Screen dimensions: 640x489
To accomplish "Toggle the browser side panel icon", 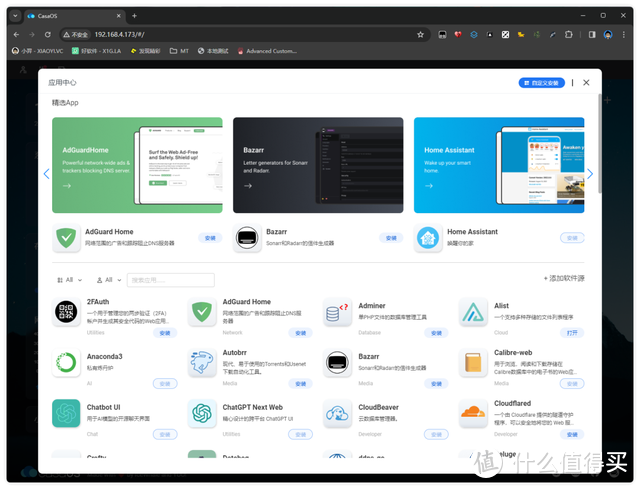I will click(x=592, y=35).
